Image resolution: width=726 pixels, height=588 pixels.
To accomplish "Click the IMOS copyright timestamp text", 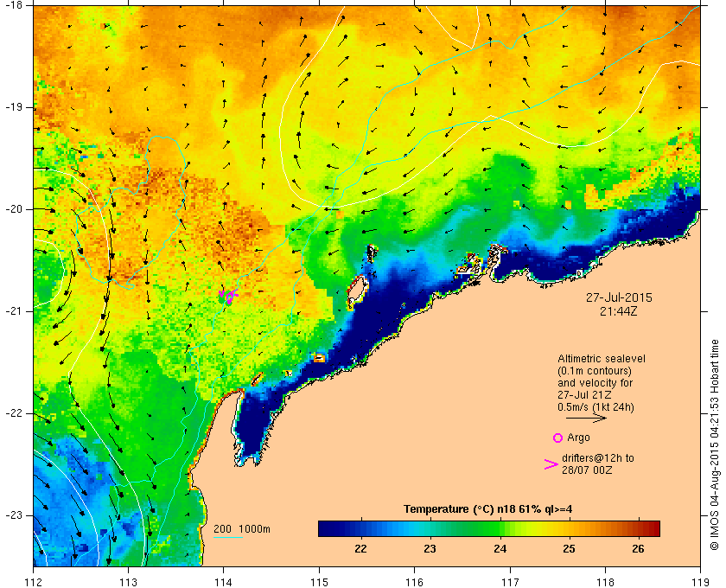I will click(x=715, y=444).
